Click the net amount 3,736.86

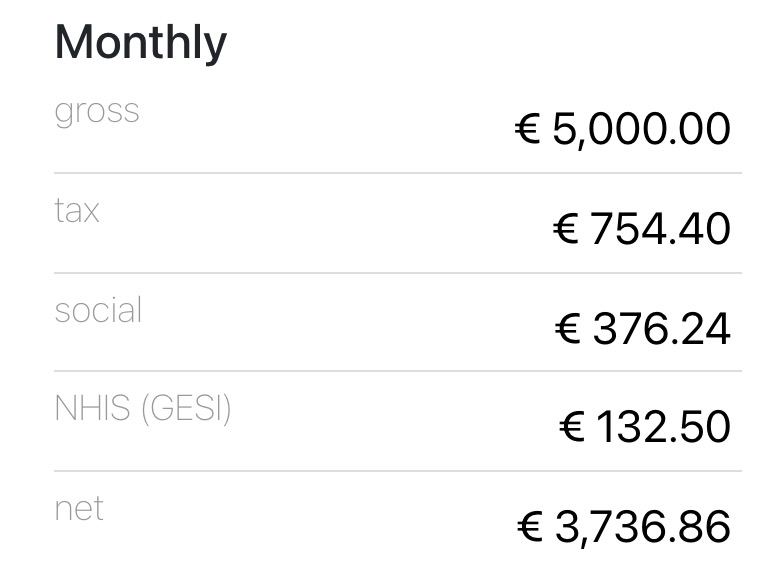coord(642,527)
